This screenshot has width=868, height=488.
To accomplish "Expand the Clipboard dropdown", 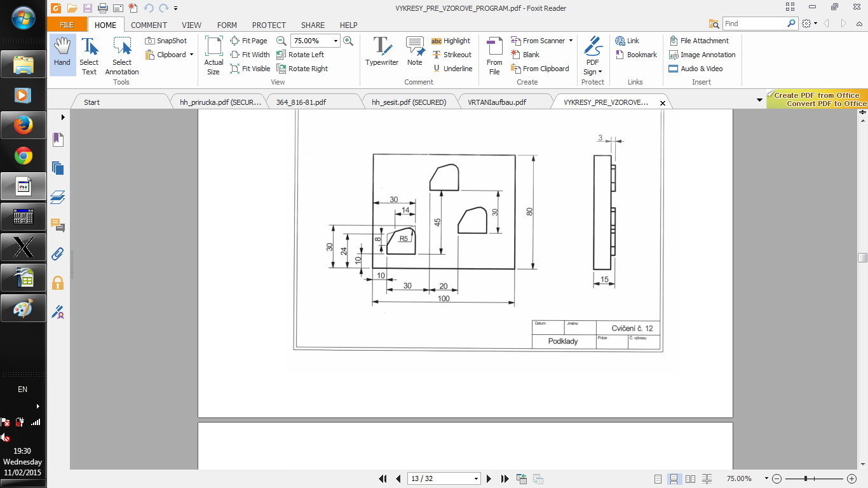I will point(191,55).
